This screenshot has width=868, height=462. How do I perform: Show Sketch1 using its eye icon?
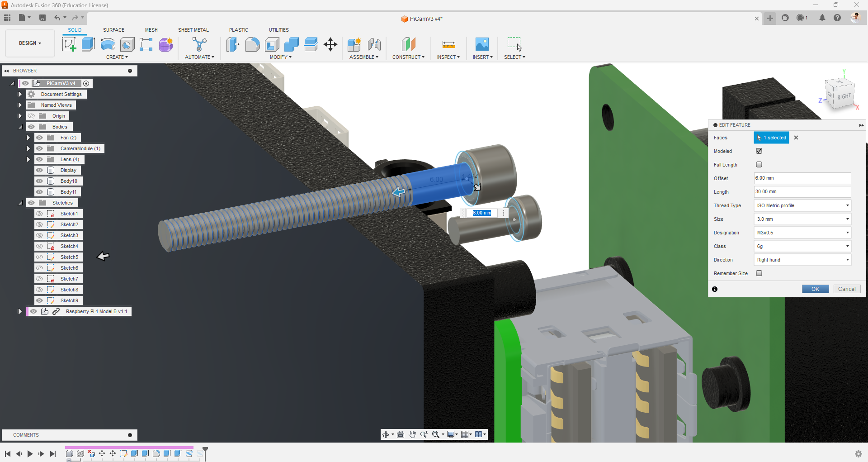click(x=39, y=214)
